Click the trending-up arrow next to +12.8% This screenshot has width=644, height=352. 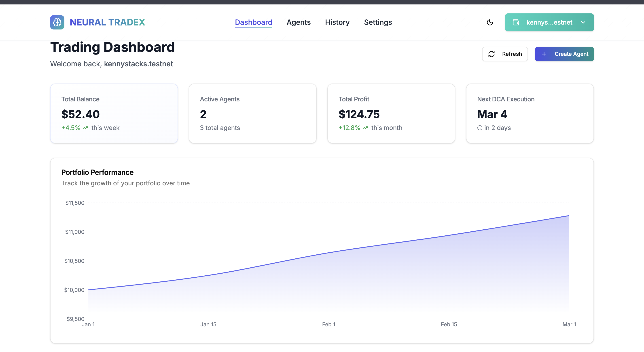tap(365, 128)
